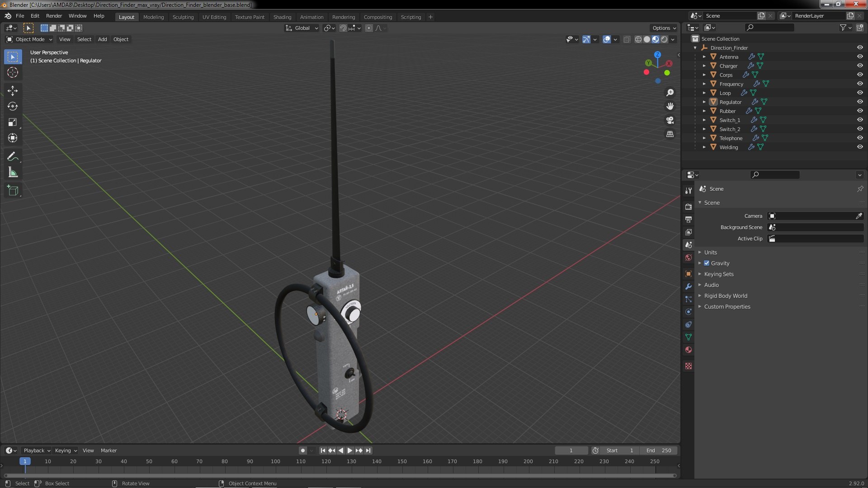
Task: Expand the Loop object in outliner
Action: click(x=704, y=93)
